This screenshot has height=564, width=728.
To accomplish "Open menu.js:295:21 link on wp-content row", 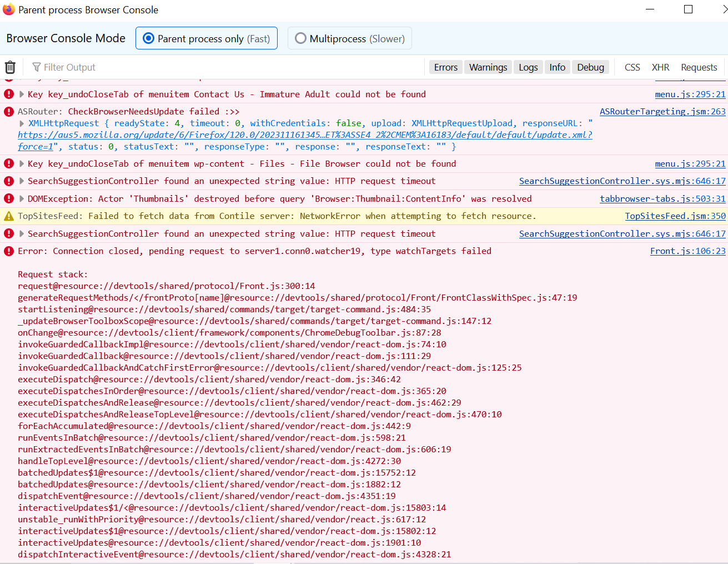I will coord(690,164).
